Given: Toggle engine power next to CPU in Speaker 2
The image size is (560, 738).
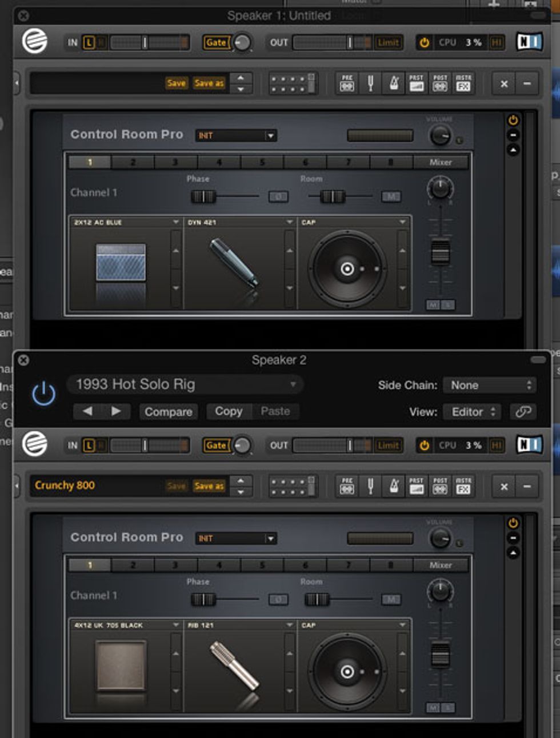Looking at the screenshot, I should tap(424, 445).
